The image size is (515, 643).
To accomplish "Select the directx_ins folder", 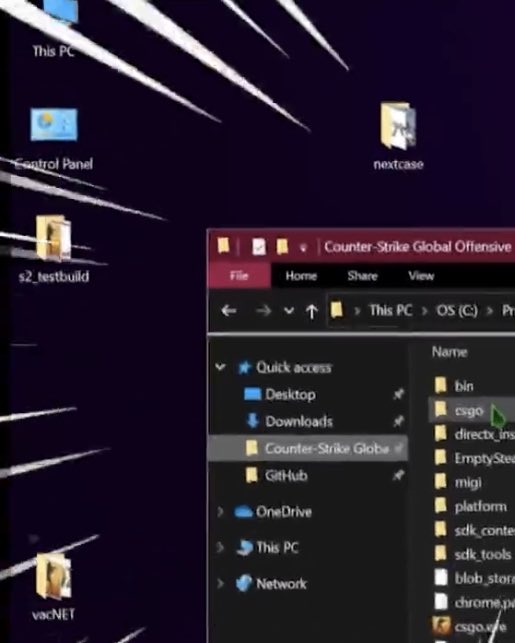I will point(474,434).
